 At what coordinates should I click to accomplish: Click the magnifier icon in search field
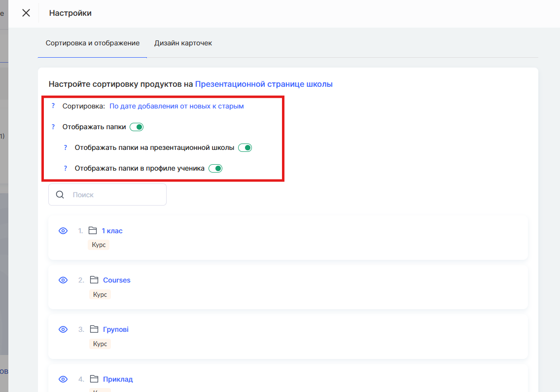(60, 195)
